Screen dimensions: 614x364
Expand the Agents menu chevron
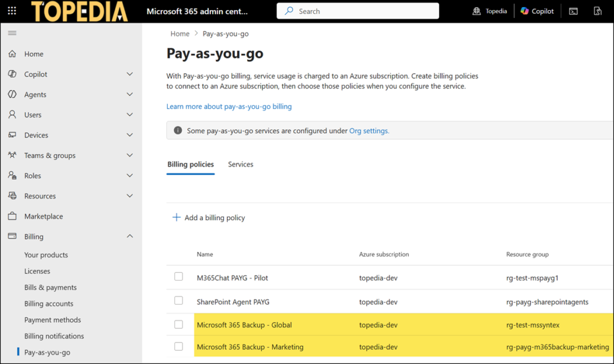coord(130,94)
